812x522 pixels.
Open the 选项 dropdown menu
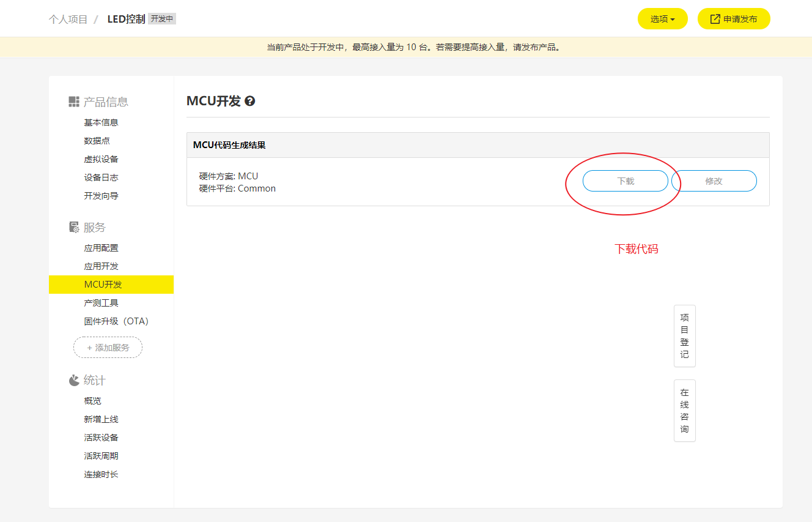click(x=662, y=18)
